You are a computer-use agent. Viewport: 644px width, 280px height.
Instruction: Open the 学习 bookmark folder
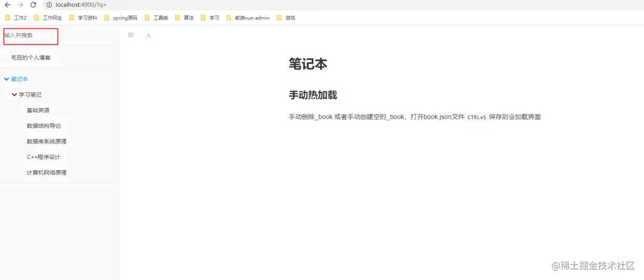(x=210, y=18)
